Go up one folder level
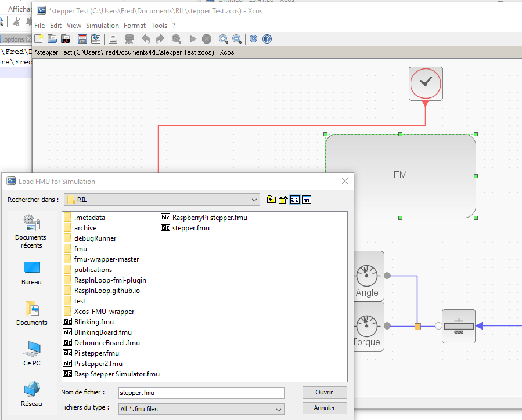 pyautogui.click(x=271, y=200)
